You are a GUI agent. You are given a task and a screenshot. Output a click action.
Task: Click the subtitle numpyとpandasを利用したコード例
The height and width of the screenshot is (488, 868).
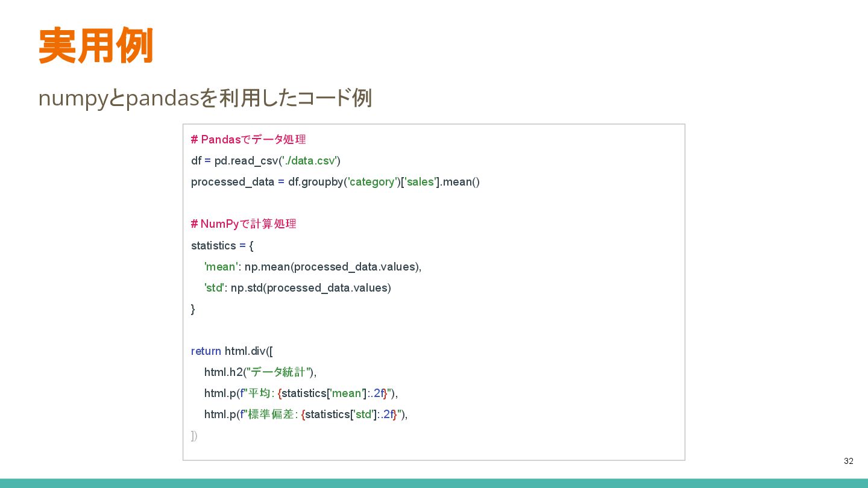pos(205,98)
